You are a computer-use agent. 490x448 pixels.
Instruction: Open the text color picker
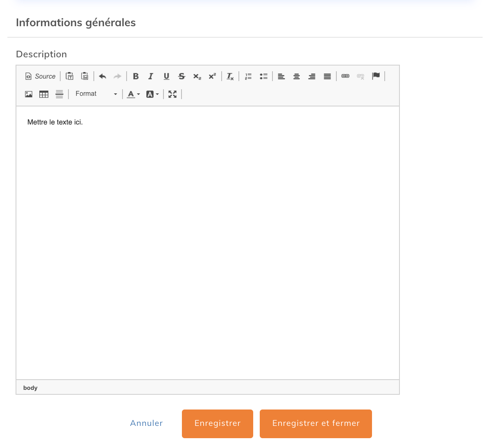click(x=133, y=94)
